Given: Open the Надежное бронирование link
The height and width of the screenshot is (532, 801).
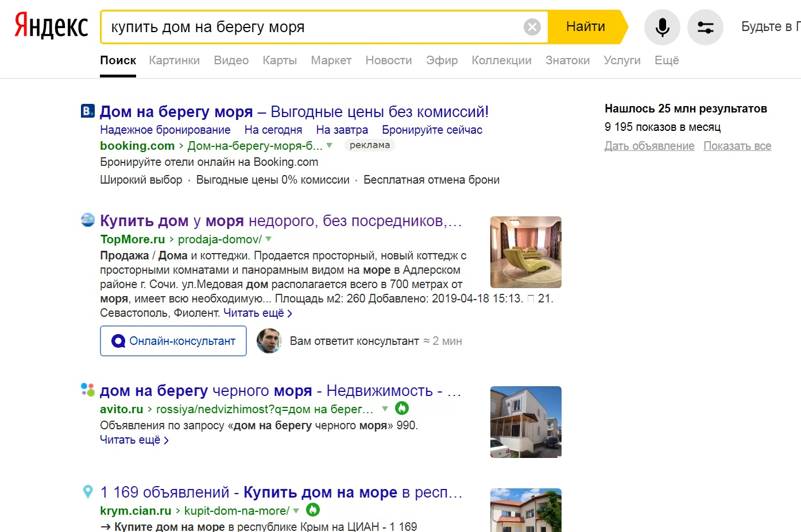Looking at the screenshot, I should (x=165, y=130).
